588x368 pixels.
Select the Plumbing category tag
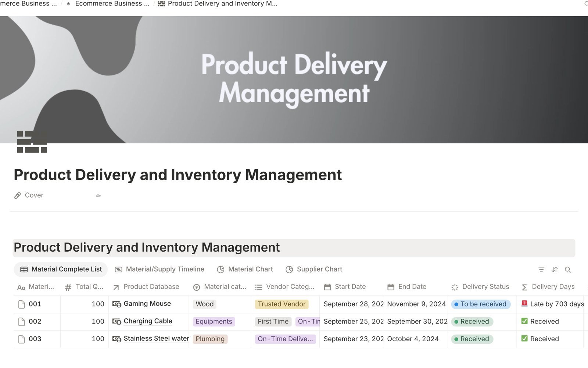click(x=210, y=339)
